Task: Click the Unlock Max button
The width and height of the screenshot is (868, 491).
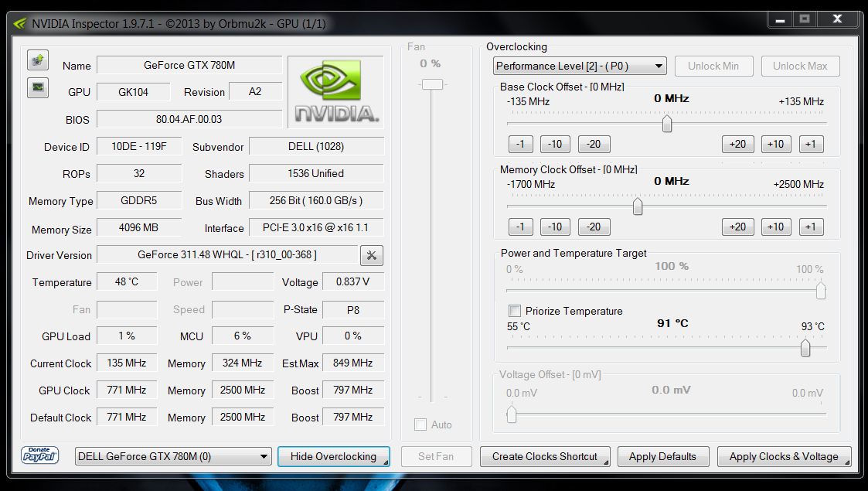Action: click(x=801, y=66)
